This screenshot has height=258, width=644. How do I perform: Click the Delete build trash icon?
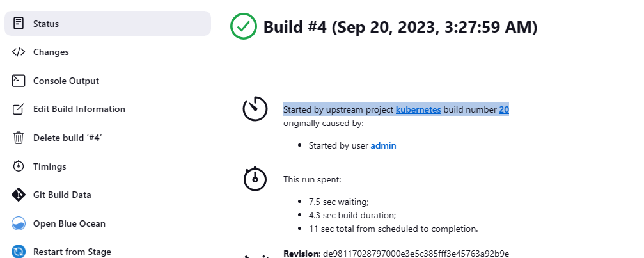pos(19,138)
